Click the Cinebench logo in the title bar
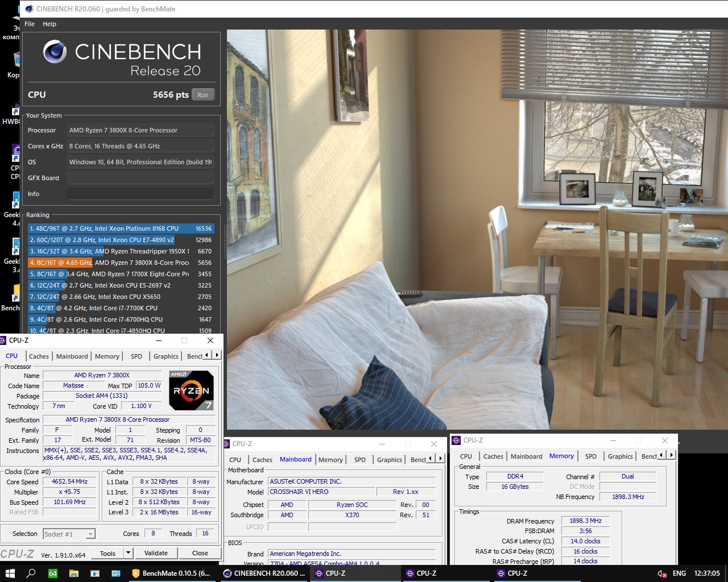Screen dimensions: 728x582 pos(29,9)
